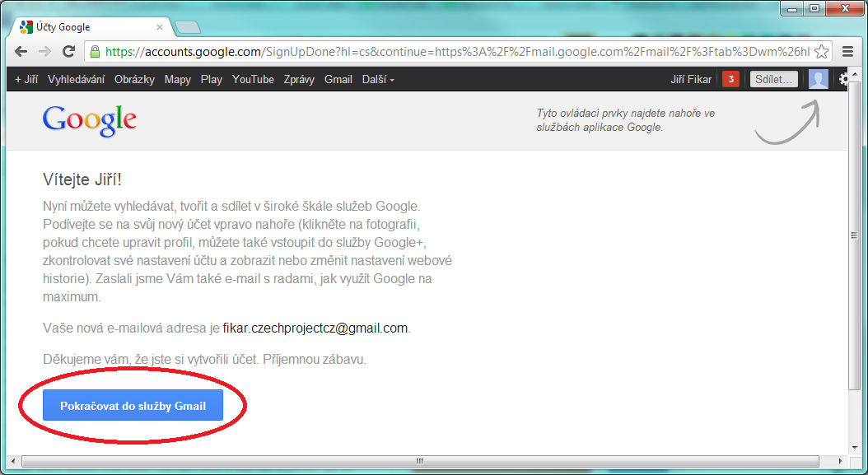Expand the Další dropdown menu
The height and width of the screenshot is (475, 868).
click(378, 79)
